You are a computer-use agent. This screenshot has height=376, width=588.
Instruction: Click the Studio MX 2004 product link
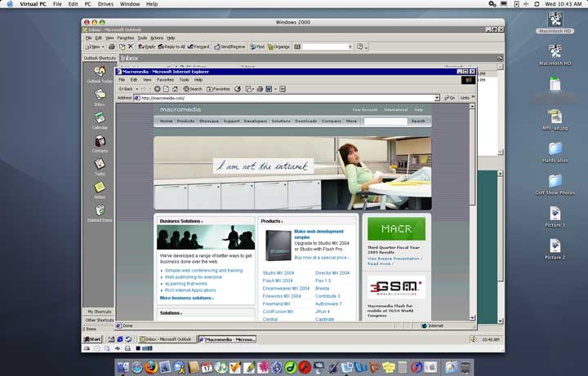click(278, 273)
